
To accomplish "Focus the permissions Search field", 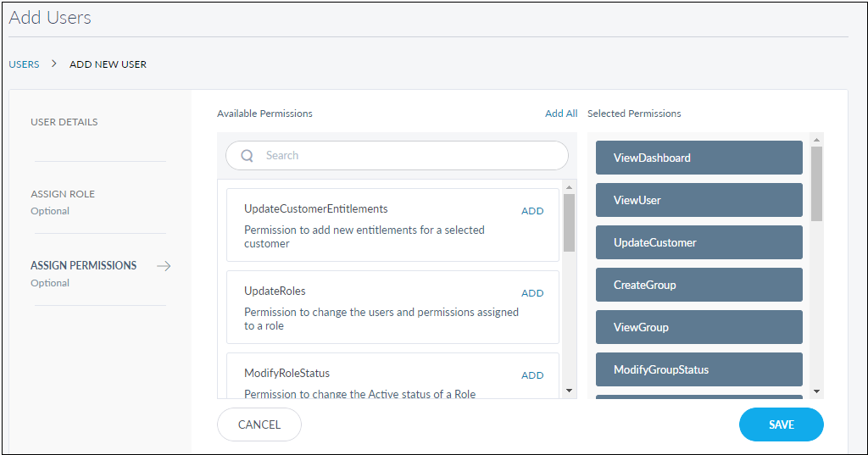I will (407, 156).
